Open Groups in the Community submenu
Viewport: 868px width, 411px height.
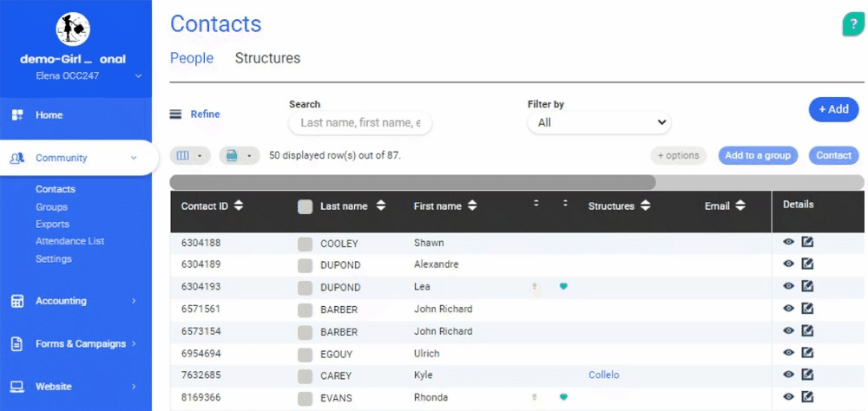[51, 206]
